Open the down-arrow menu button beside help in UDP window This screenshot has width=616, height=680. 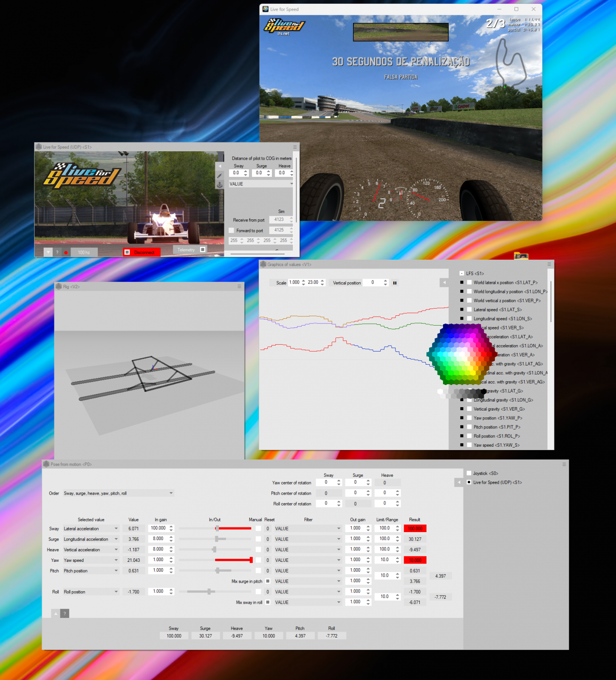[48, 252]
